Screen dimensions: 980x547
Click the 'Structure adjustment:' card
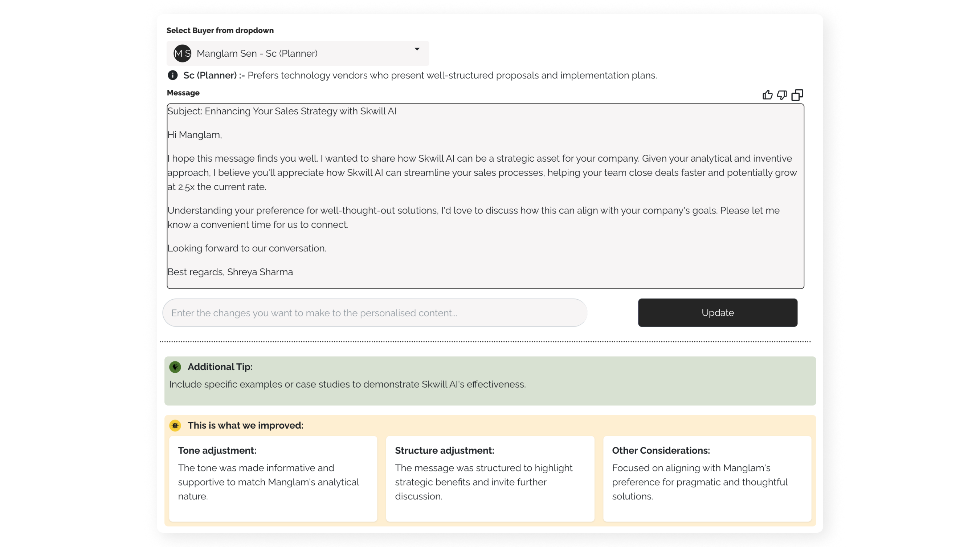coord(490,478)
